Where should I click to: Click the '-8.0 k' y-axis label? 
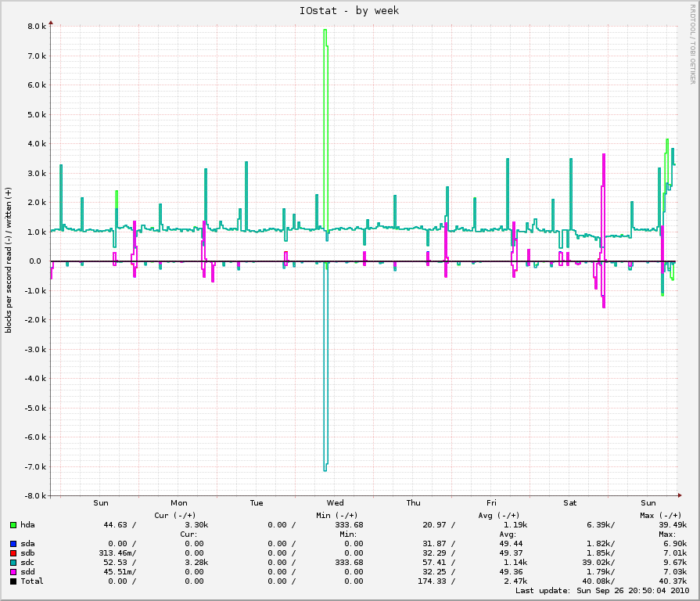[x=35, y=496]
